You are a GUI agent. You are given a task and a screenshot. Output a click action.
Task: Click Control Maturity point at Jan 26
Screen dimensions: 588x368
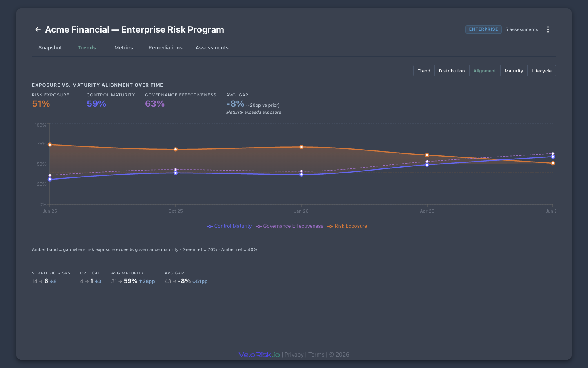tap(301, 175)
